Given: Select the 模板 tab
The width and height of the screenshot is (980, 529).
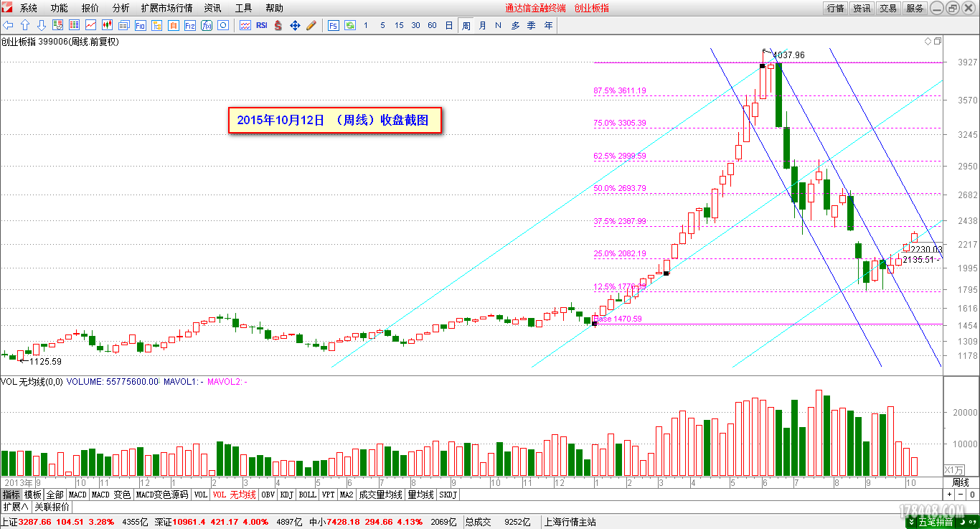Looking at the screenshot, I should [x=33, y=495].
